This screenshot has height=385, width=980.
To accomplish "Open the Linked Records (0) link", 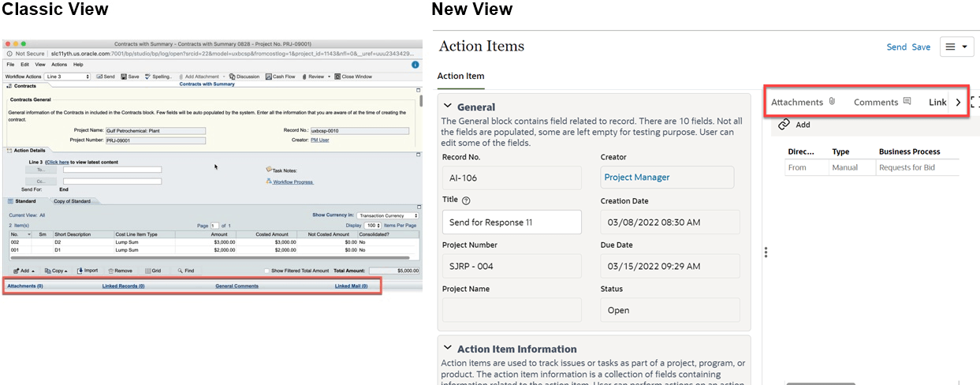I will pyautogui.click(x=123, y=286).
